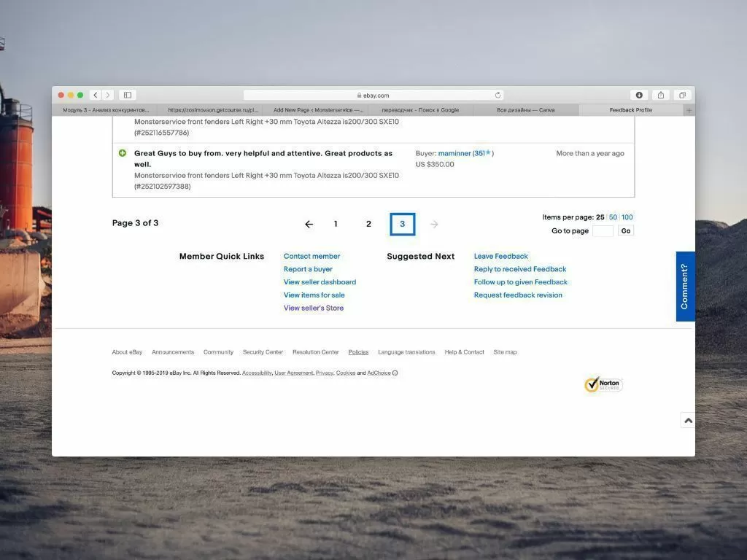The width and height of the screenshot is (747, 560).
Task: Open buyer maminner's profile link
Action: point(454,154)
